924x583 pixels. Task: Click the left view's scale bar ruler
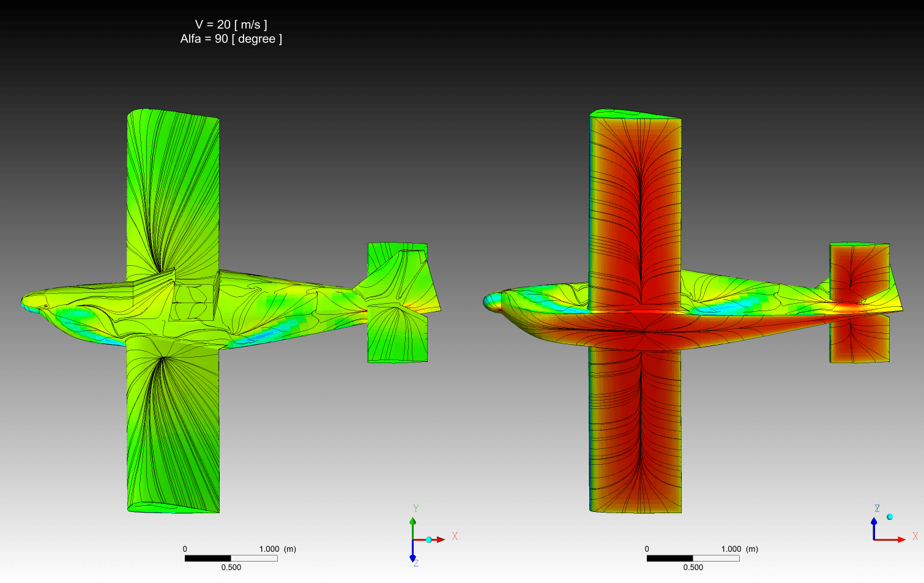coord(231,558)
